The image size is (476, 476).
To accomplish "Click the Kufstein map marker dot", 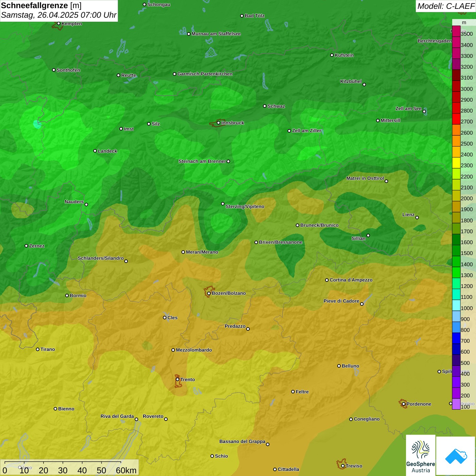I will (x=332, y=55).
